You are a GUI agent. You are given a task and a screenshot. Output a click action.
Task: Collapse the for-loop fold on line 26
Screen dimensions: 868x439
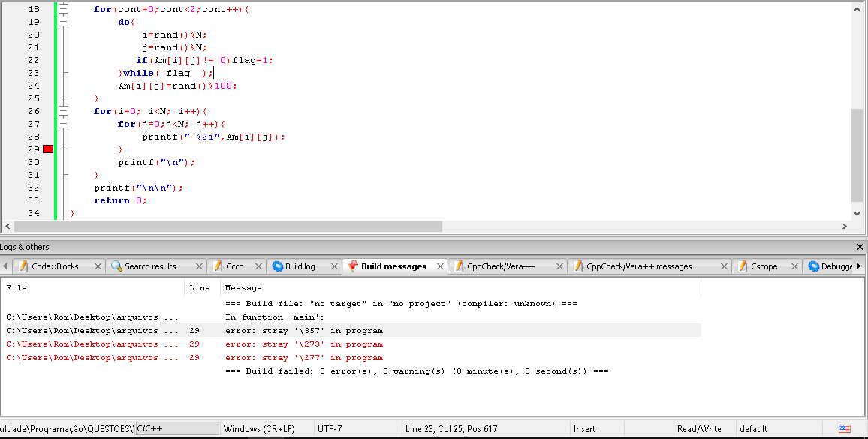point(64,111)
